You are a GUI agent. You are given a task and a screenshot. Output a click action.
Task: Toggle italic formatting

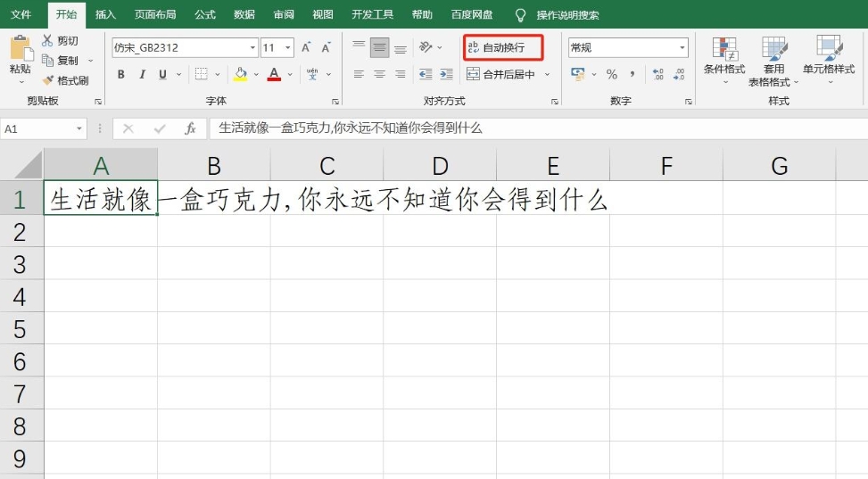[x=143, y=75]
